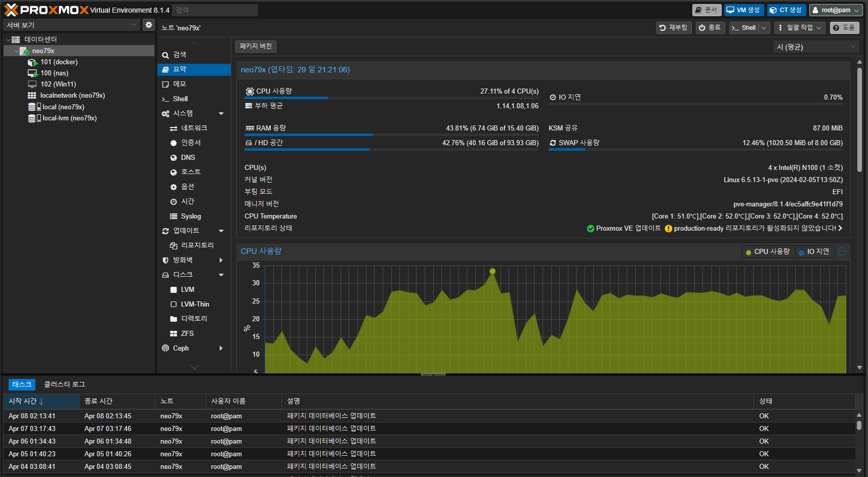Viewport: 868px width, 477px height.
Task: Toggle IO 지연 legend in chart
Action: coord(814,252)
